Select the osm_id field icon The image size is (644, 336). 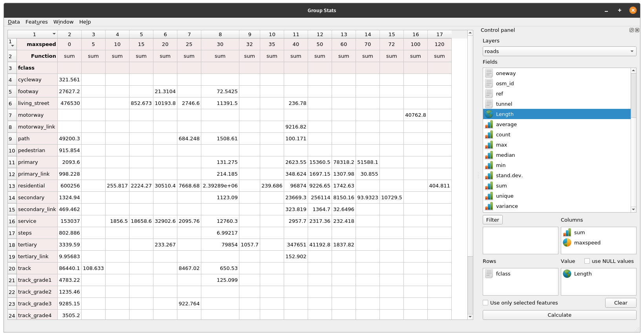(x=489, y=83)
